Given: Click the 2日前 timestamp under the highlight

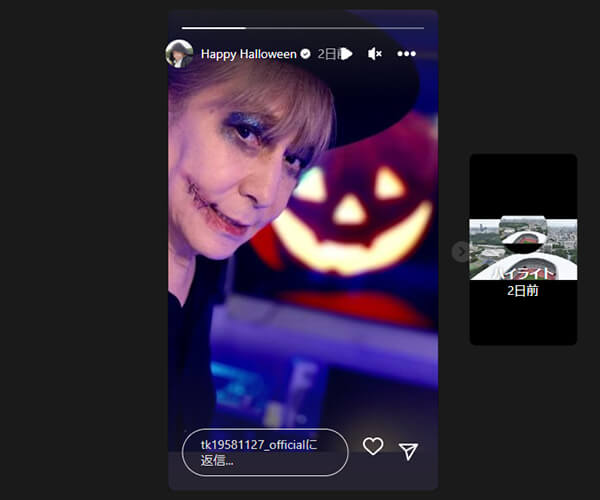Looking at the screenshot, I should [523, 291].
